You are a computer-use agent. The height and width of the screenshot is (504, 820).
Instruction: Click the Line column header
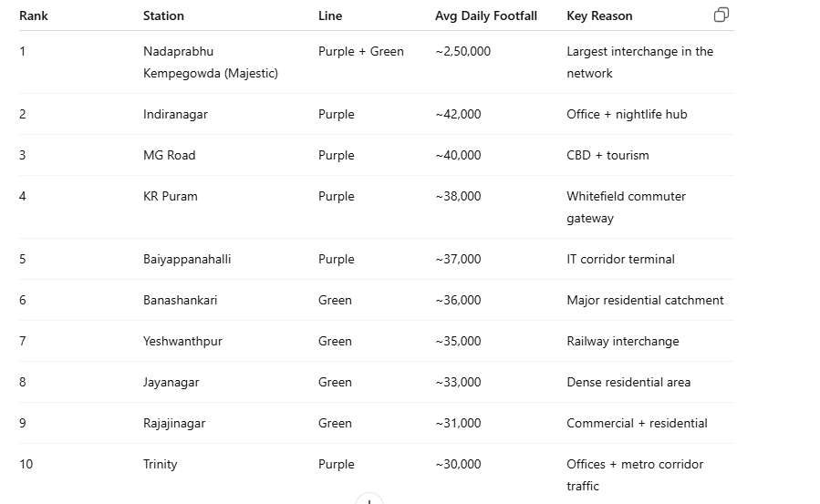point(330,15)
